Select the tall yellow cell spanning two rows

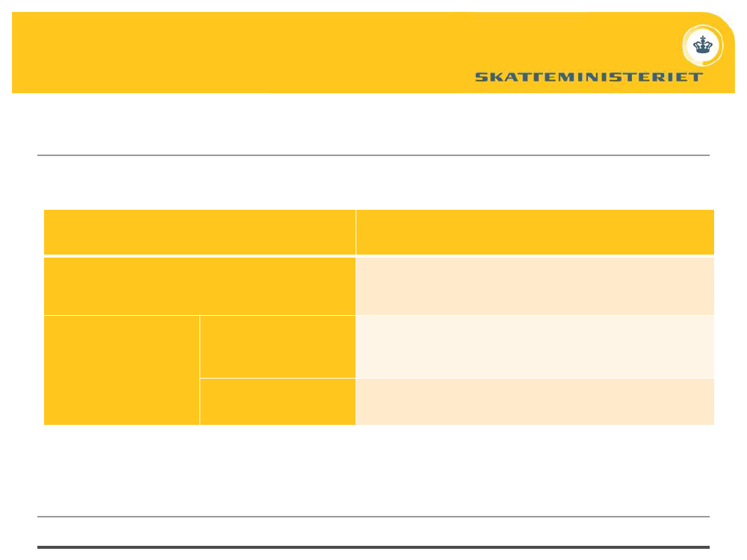(122, 370)
